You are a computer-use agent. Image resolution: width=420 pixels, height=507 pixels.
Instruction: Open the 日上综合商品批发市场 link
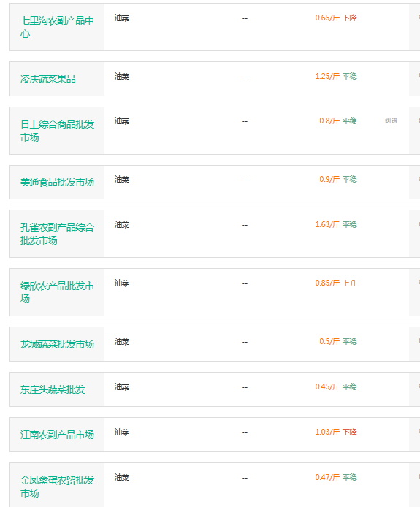57,131
